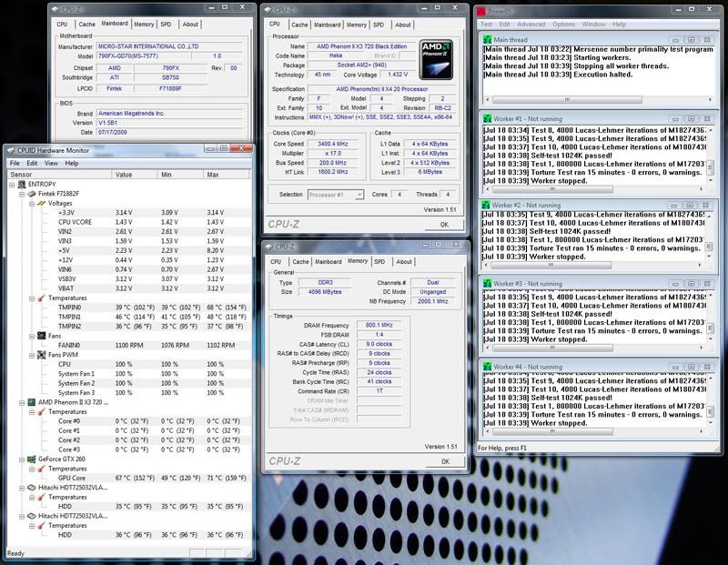Collapse the first Hitachi HDT725032VLA node
Viewport: 728px width, 565px height.
[x=22, y=488]
